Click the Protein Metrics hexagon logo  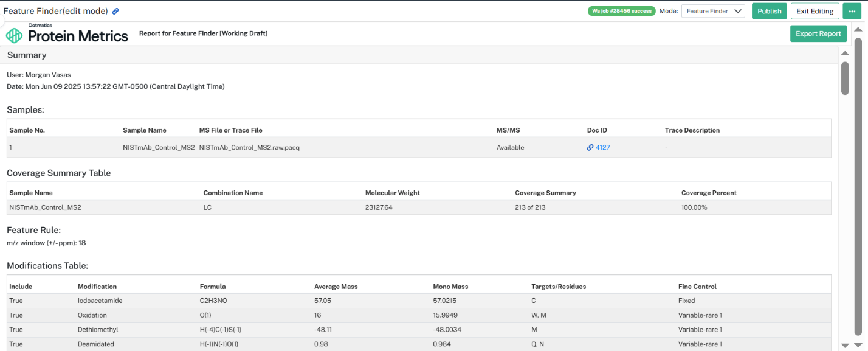pos(14,36)
